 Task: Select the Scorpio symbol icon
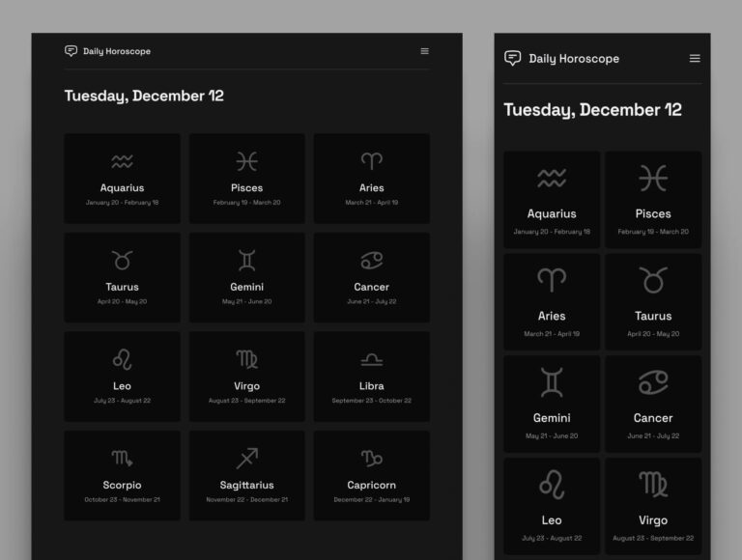click(122, 459)
